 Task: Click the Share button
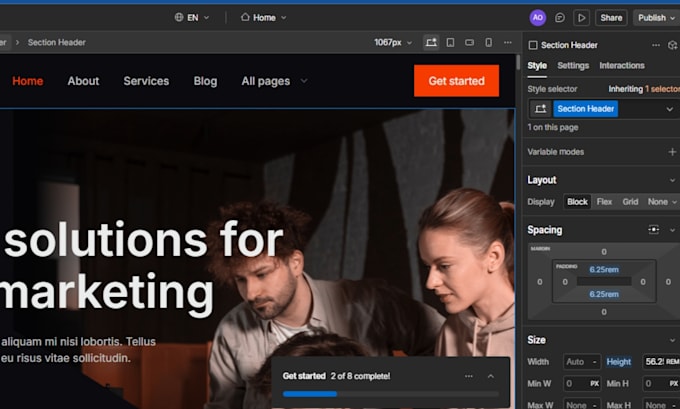point(611,18)
